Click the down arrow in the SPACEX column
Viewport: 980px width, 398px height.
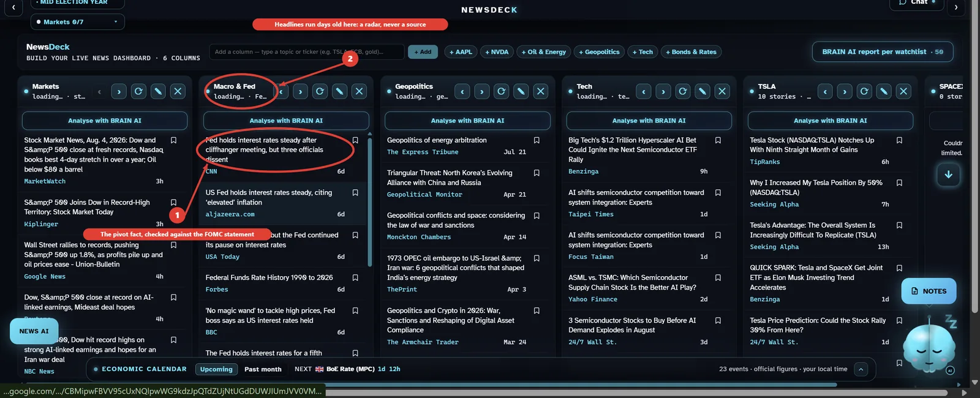(948, 175)
